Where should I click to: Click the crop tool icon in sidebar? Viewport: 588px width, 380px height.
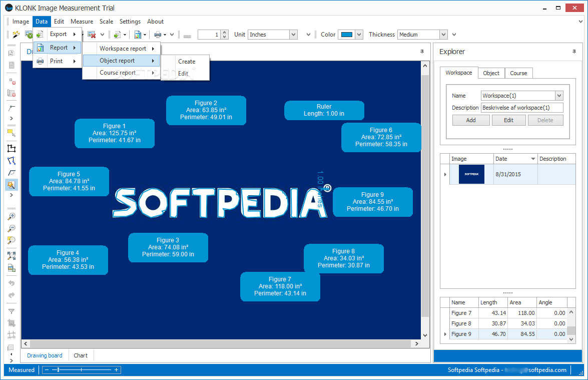tap(12, 323)
